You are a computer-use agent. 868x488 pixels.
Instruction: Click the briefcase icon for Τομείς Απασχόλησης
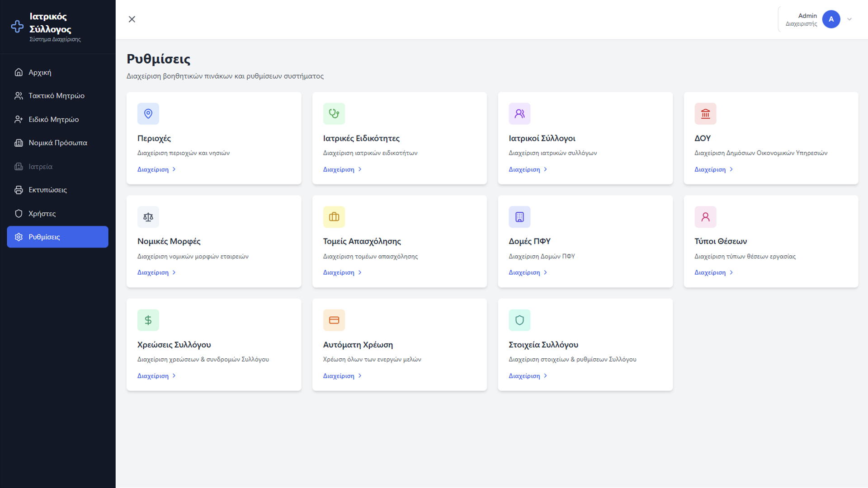[334, 217]
